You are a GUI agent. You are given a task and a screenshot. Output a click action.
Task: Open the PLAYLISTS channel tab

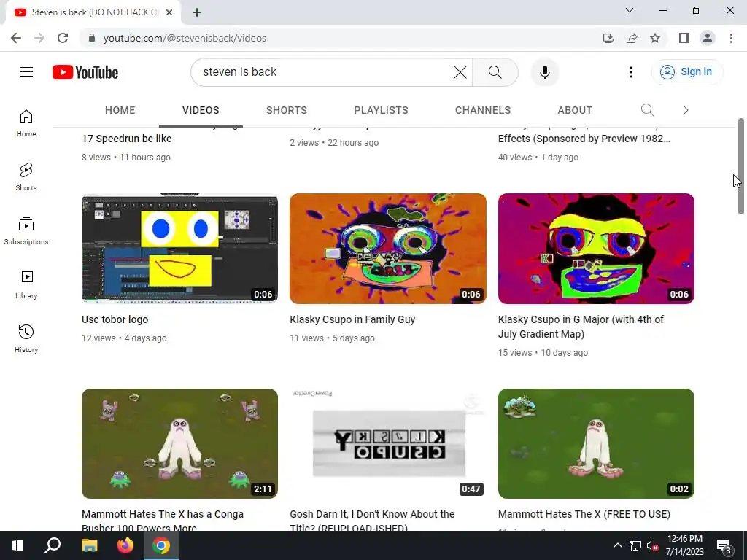point(381,110)
